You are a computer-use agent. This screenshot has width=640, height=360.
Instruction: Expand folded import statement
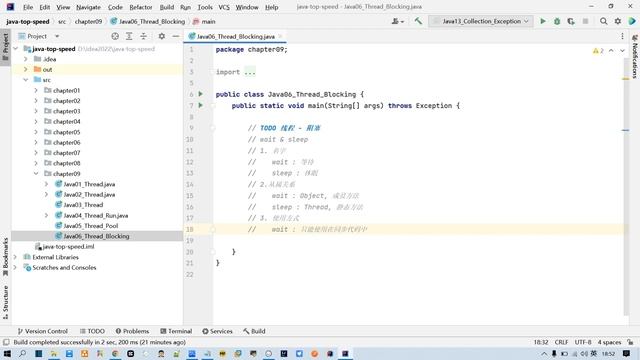[x=250, y=72]
